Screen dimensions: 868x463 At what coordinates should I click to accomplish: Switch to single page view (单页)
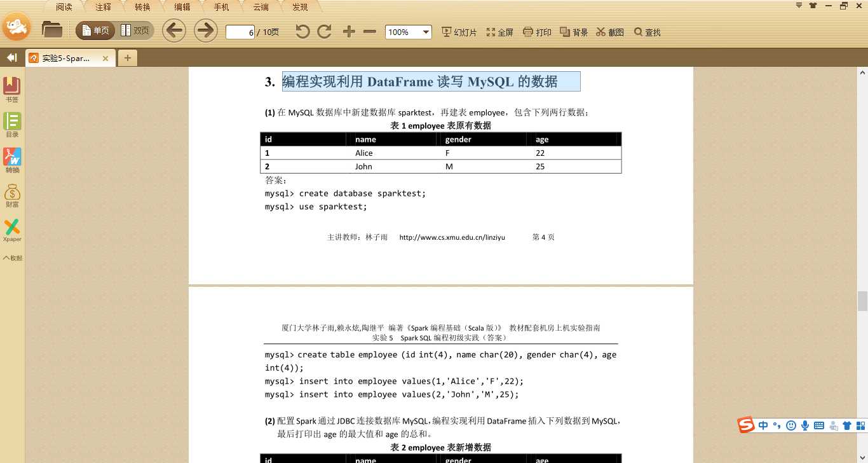tap(95, 31)
